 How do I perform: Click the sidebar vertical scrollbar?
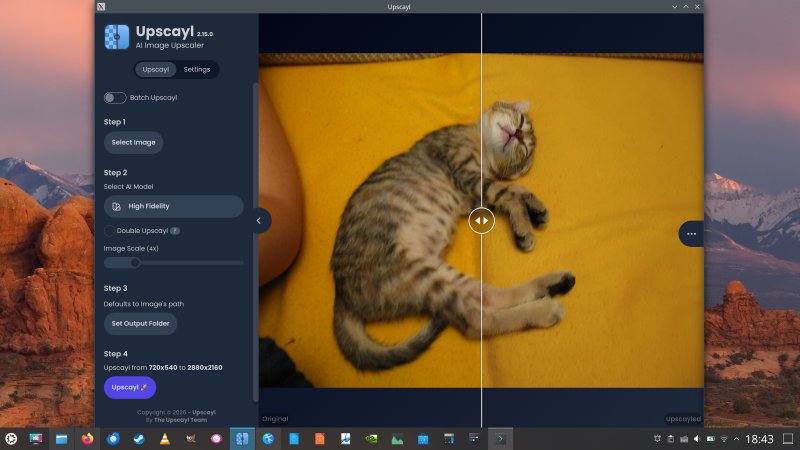(255, 242)
